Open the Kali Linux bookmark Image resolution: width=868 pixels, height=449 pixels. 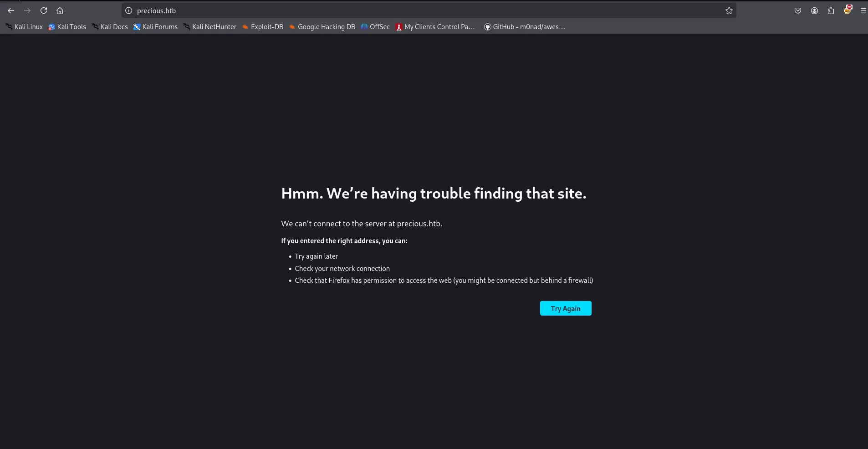coord(24,27)
